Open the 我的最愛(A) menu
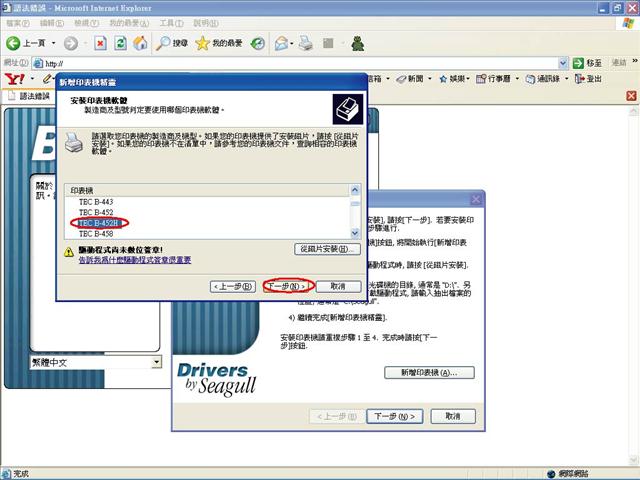This screenshot has height=480, width=640. [x=129, y=23]
